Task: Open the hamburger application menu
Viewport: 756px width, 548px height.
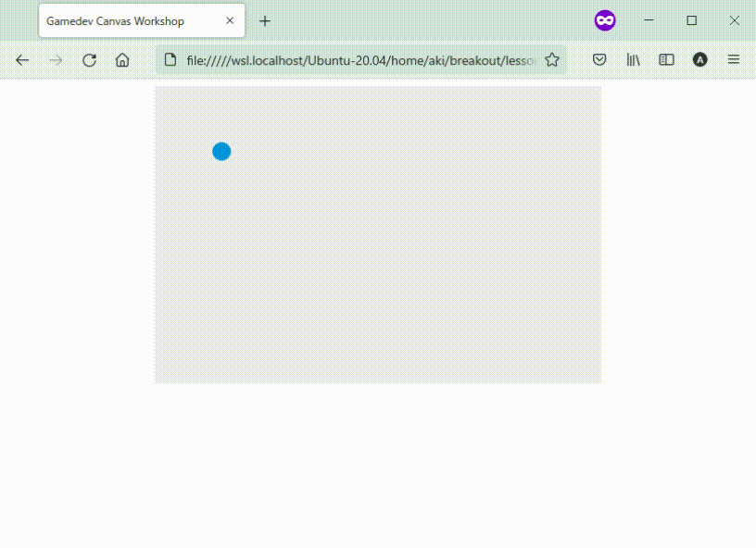Action: (733, 60)
